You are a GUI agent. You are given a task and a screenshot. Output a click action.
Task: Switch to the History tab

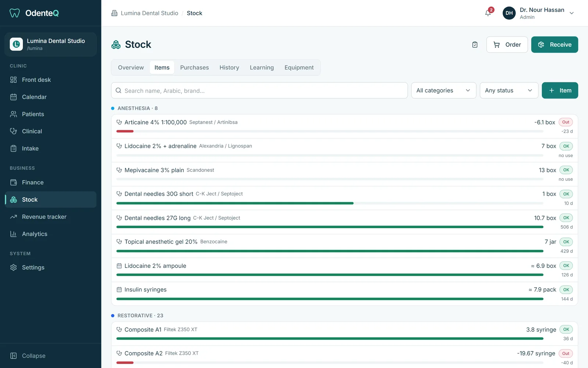(x=229, y=68)
